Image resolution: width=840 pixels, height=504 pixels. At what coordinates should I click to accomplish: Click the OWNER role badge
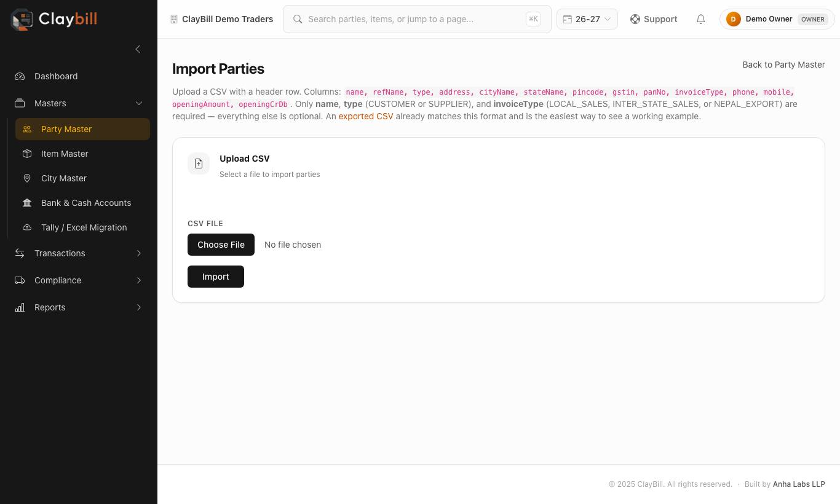click(x=812, y=19)
